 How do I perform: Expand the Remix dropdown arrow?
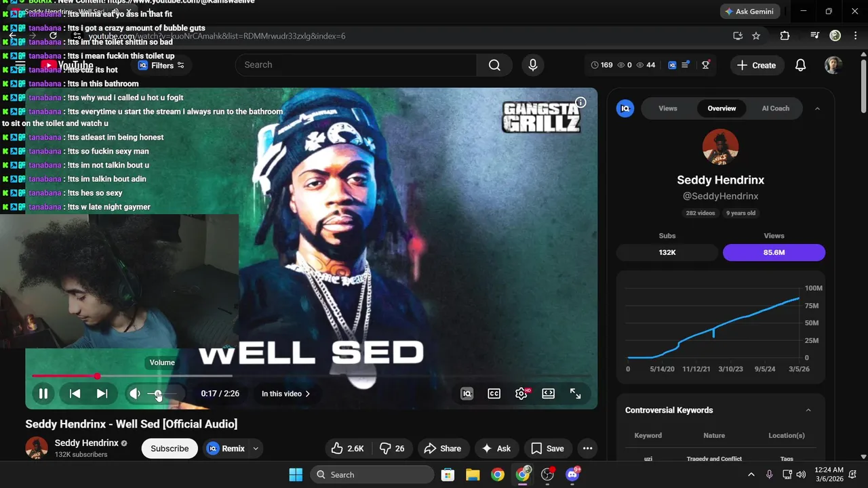(256, 449)
